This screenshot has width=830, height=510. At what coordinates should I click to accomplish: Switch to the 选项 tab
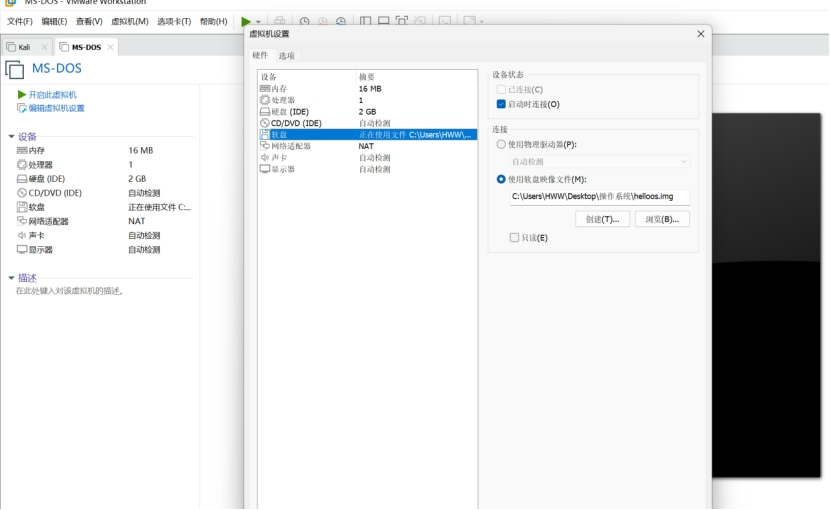click(x=286, y=56)
